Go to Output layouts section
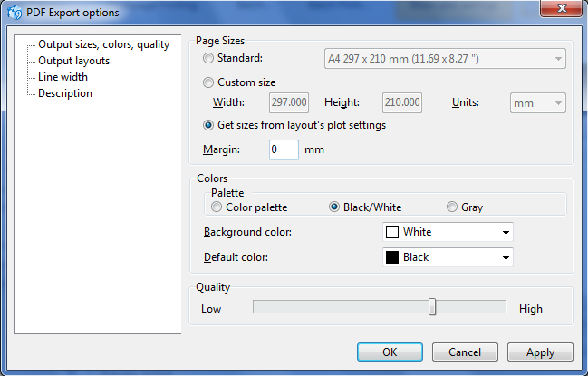Viewport: 588px width, 376px height. 74,61
